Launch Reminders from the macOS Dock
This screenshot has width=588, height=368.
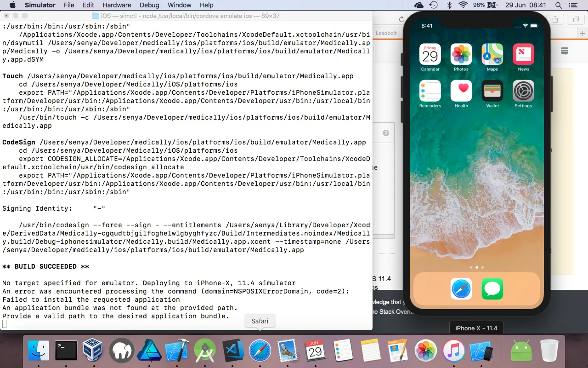tap(343, 351)
